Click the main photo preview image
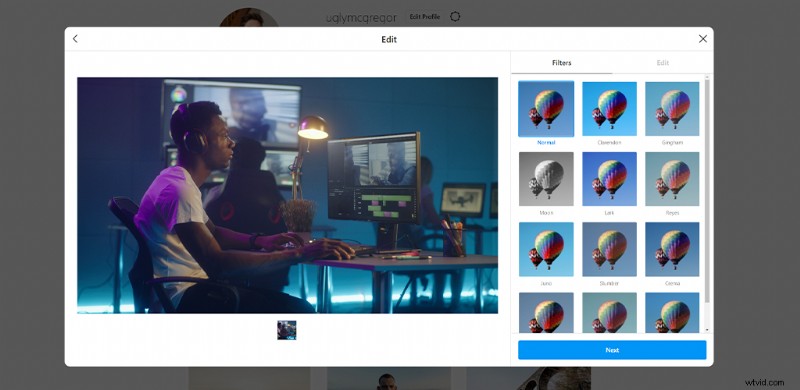 [x=287, y=196]
